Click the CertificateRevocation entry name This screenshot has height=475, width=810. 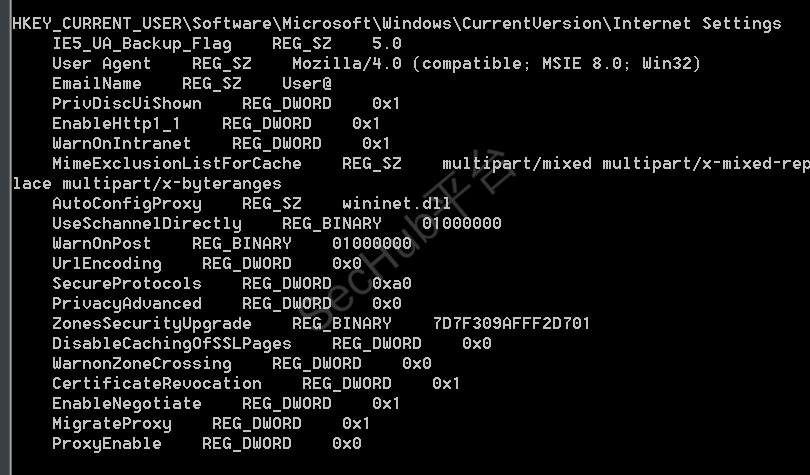[x=156, y=383]
